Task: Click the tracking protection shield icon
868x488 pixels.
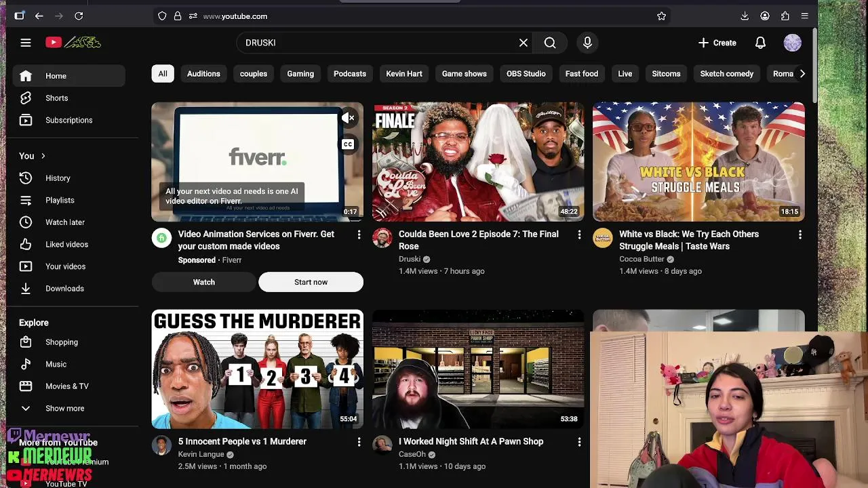Action: pyautogui.click(x=162, y=16)
